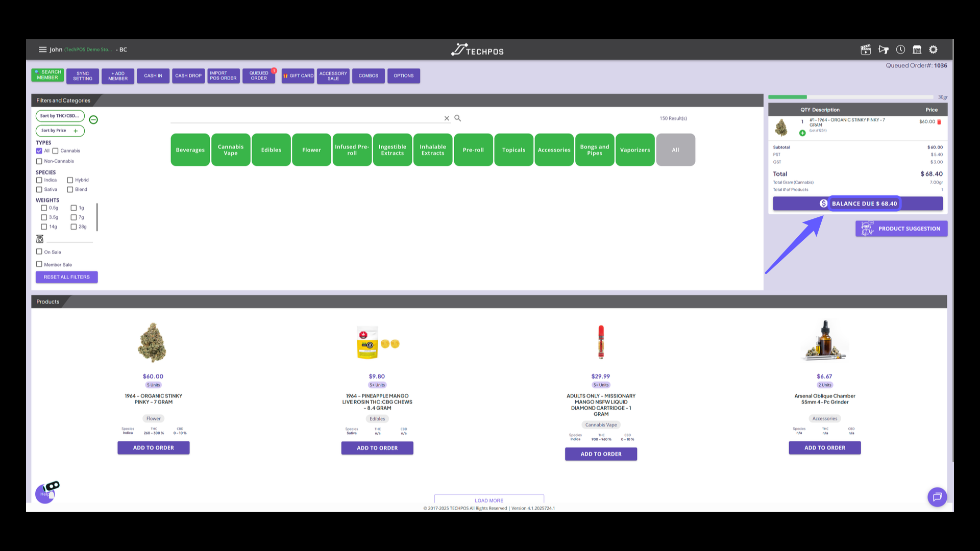
Task: Click the Add Member button
Action: point(118,76)
